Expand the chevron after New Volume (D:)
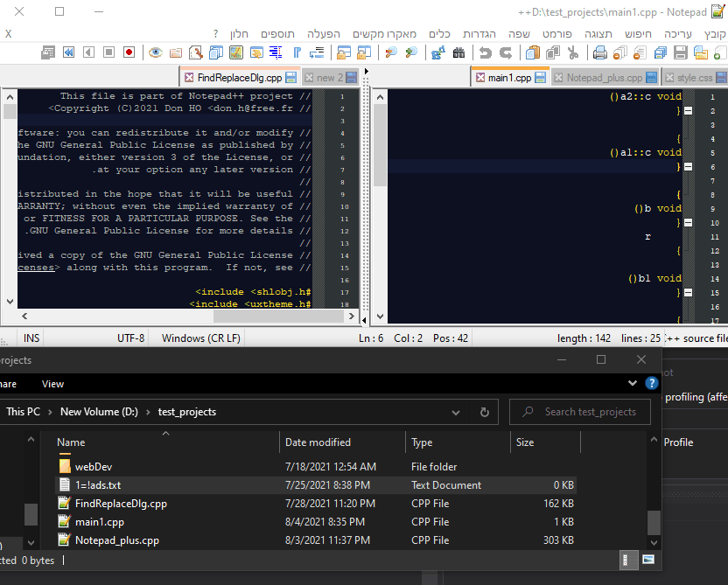The height and width of the screenshot is (585, 728). click(x=148, y=412)
